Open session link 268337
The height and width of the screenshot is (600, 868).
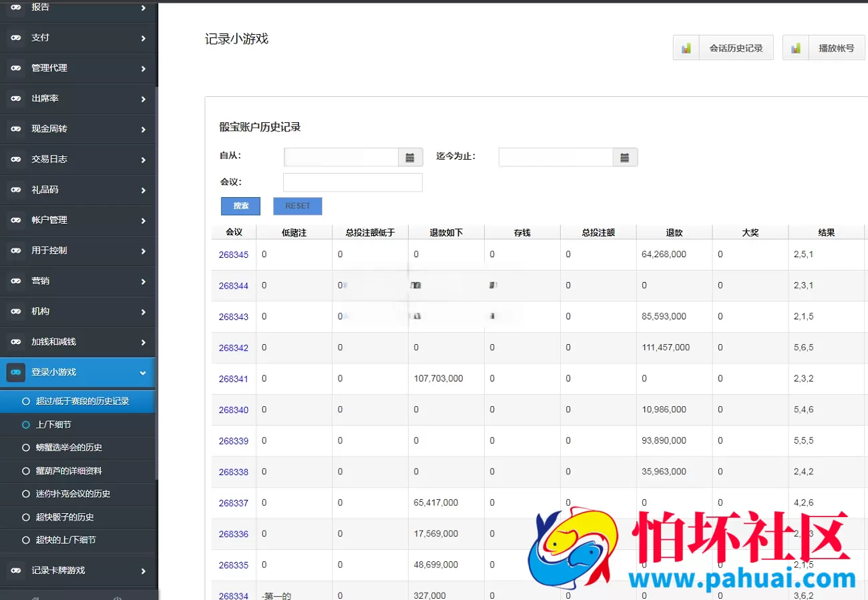pyautogui.click(x=234, y=503)
